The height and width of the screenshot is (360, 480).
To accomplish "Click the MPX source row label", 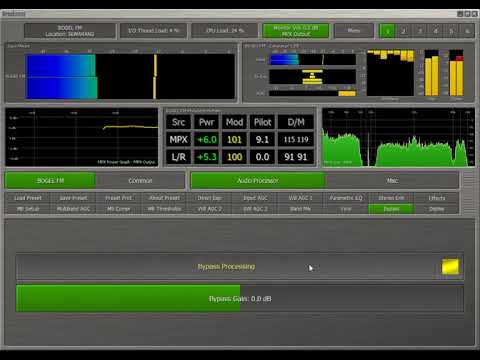I will pos(178,139).
